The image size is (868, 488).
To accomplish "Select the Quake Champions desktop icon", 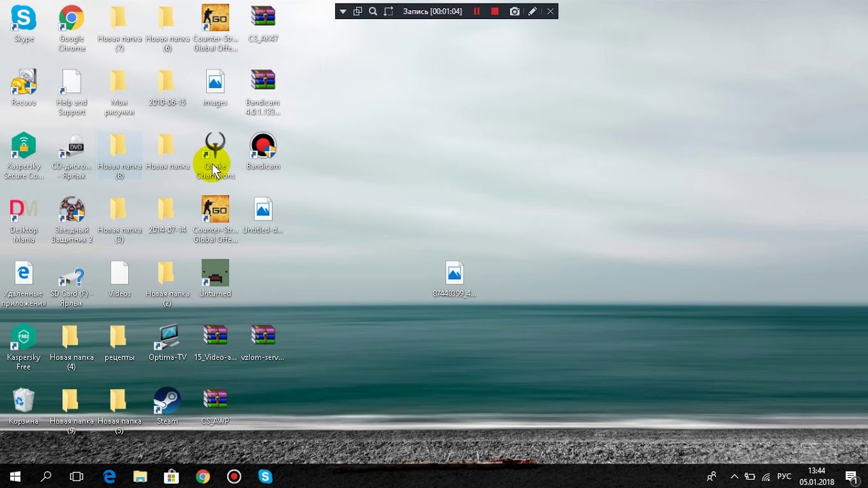I will [x=215, y=156].
